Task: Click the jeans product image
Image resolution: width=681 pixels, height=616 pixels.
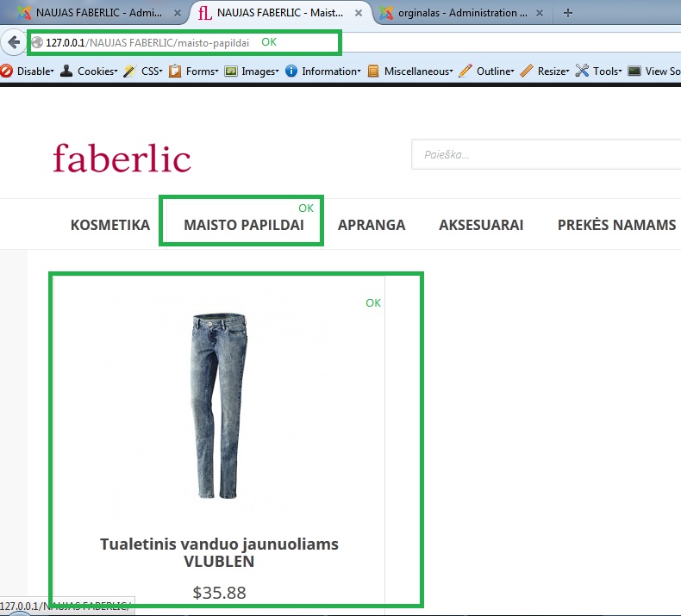Action: click(219, 406)
